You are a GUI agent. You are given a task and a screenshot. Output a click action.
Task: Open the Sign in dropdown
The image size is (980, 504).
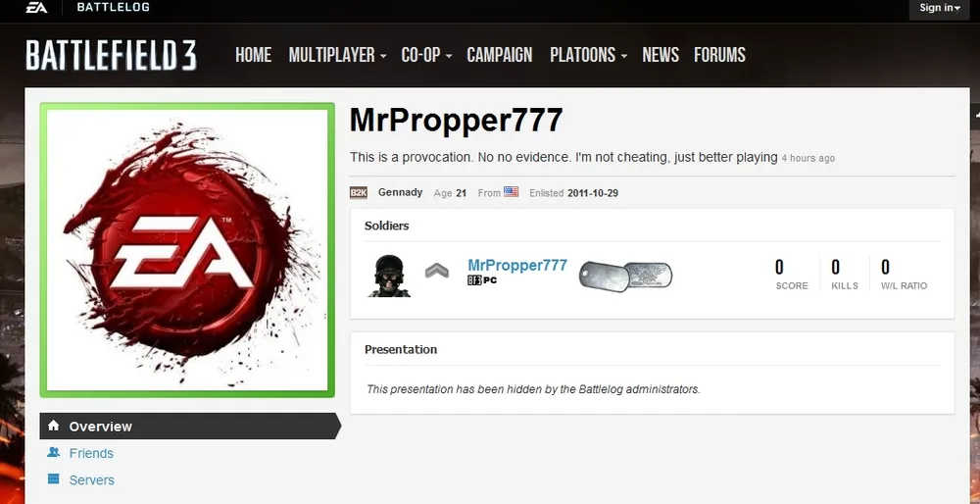[x=940, y=8]
